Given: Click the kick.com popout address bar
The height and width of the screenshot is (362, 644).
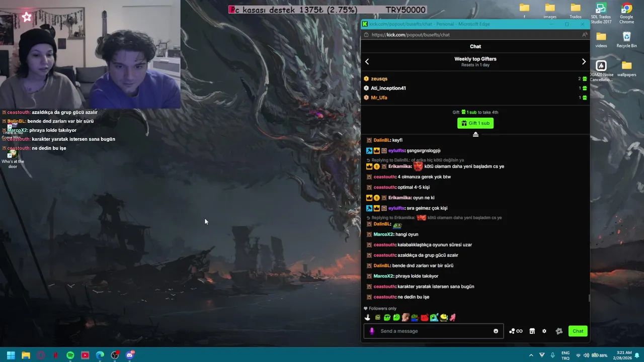Looking at the screenshot, I should [x=475, y=35].
